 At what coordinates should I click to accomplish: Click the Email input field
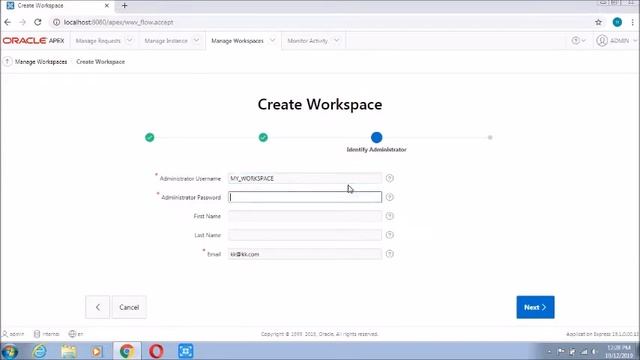(x=305, y=254)
